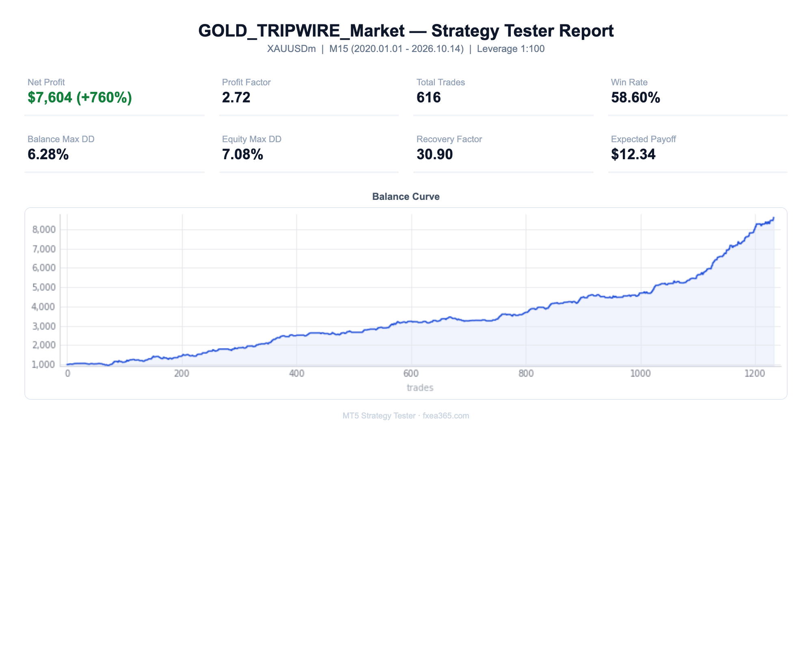Select the $7,604 (+760%) value

pos(80,98)
